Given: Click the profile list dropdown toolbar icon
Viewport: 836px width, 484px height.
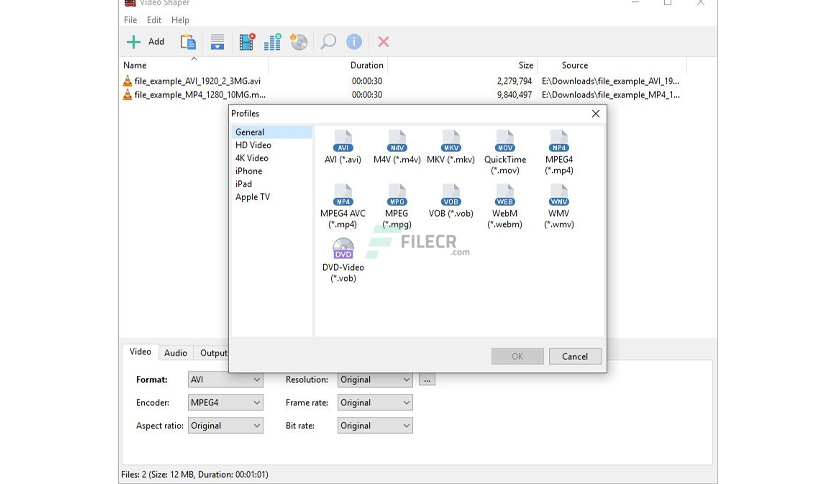Looking at the screenshot, I should coord(217,42).
